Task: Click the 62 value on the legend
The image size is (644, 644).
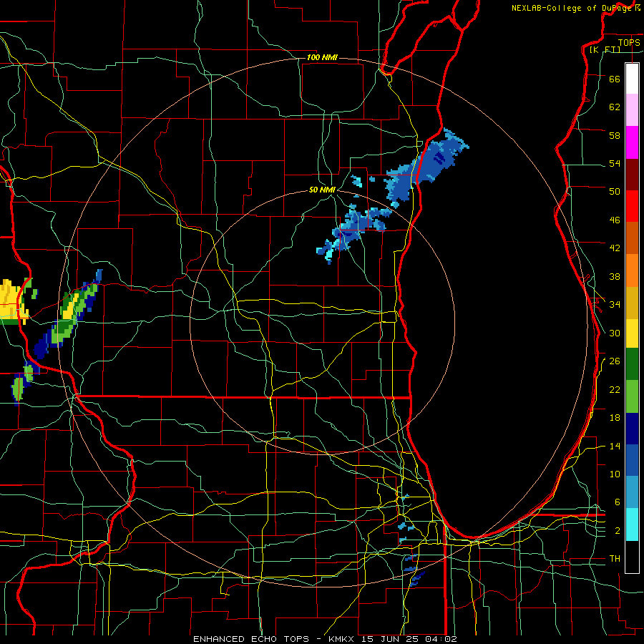Action: 615,107
